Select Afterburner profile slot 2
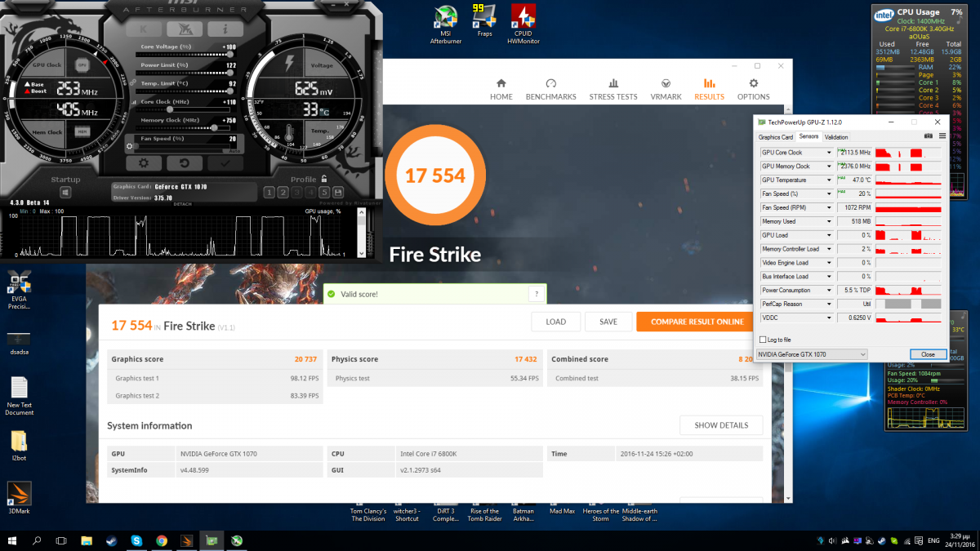Image resolution: width=980 pixels, height=551 pixels. (283, 193)
